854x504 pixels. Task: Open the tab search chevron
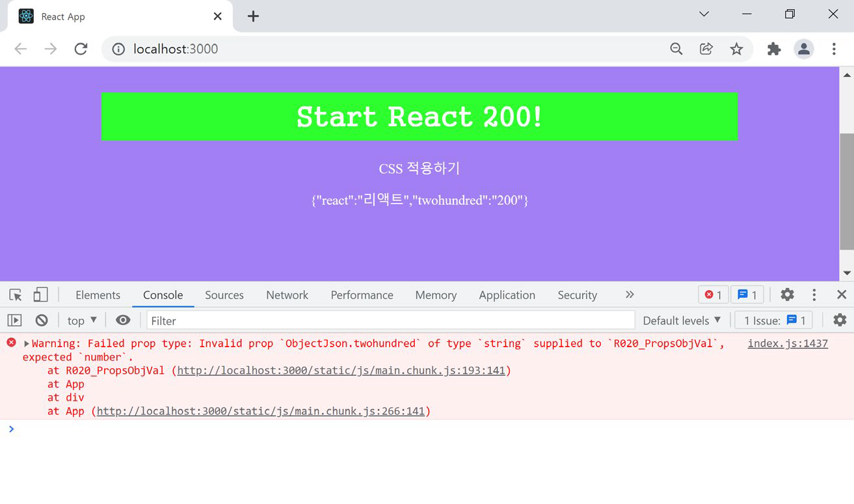click(x=704, y=14)
